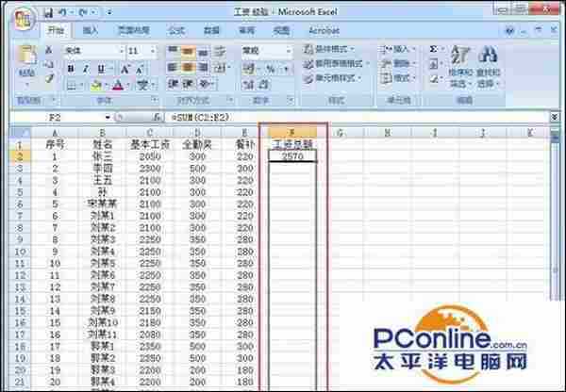Screen dimensions: 566x392
Task: Click Format (格式) in Cells group
Action: pyautogui.click(x=398, y=77)
